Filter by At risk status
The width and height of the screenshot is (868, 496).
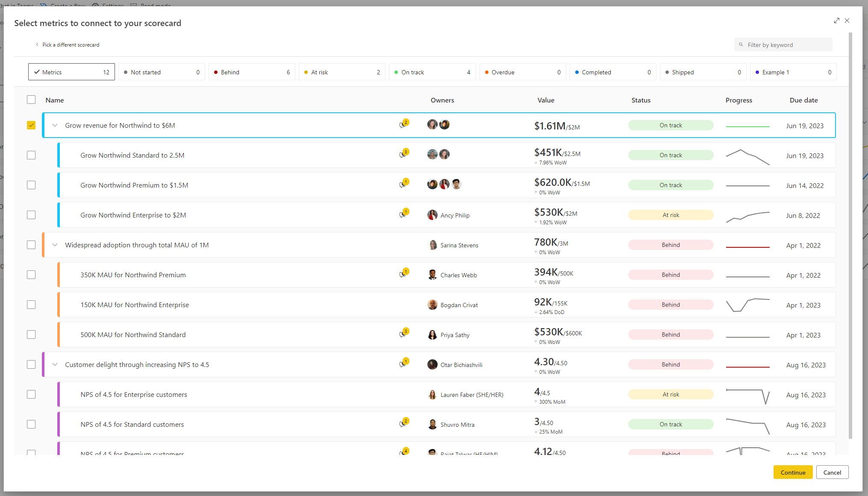[x=342, y=72]
